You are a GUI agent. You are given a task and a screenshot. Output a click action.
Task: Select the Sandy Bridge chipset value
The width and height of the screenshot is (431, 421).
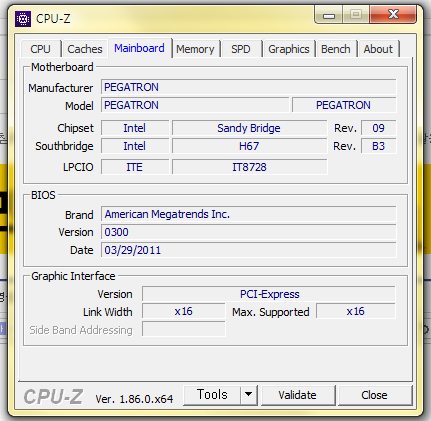point(249,128)
